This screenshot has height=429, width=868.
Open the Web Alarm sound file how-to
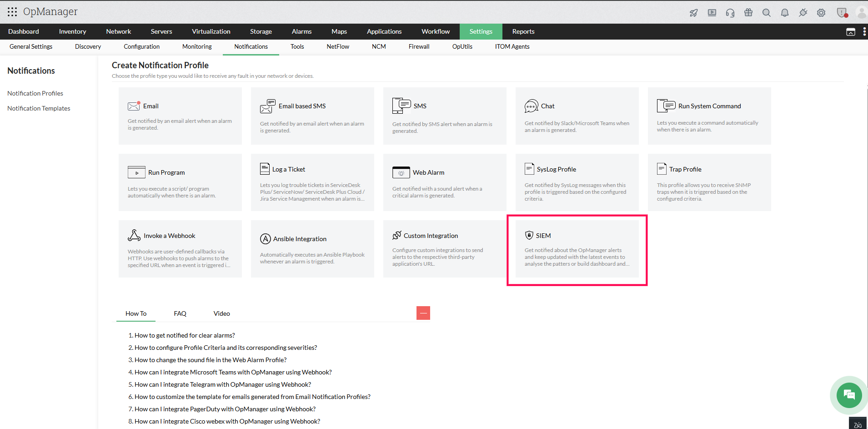pyautogui.click(x=211, y=360)
